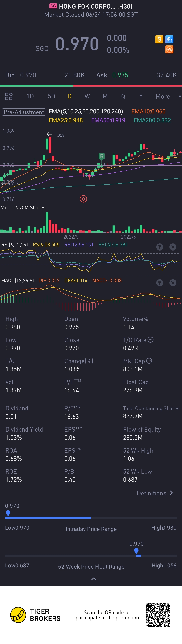Select the 5D chart timeframe
The image size is (182, 644).
51,96
